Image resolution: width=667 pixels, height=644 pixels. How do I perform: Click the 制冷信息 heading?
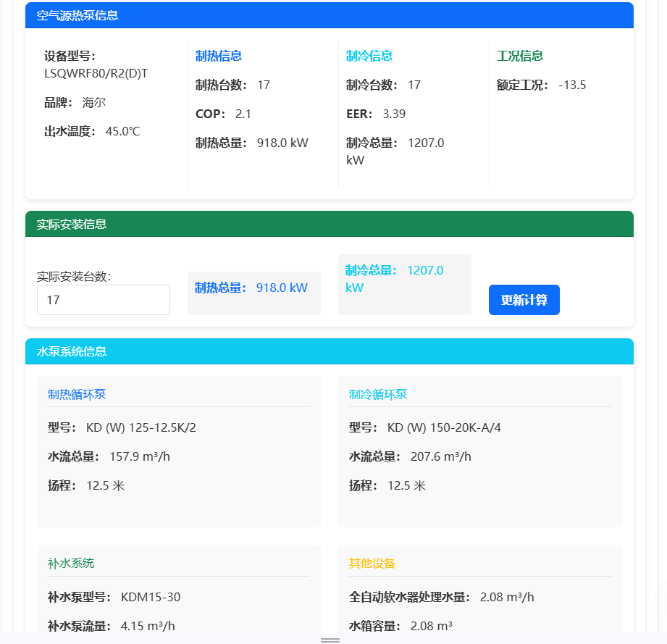(369, 56)
